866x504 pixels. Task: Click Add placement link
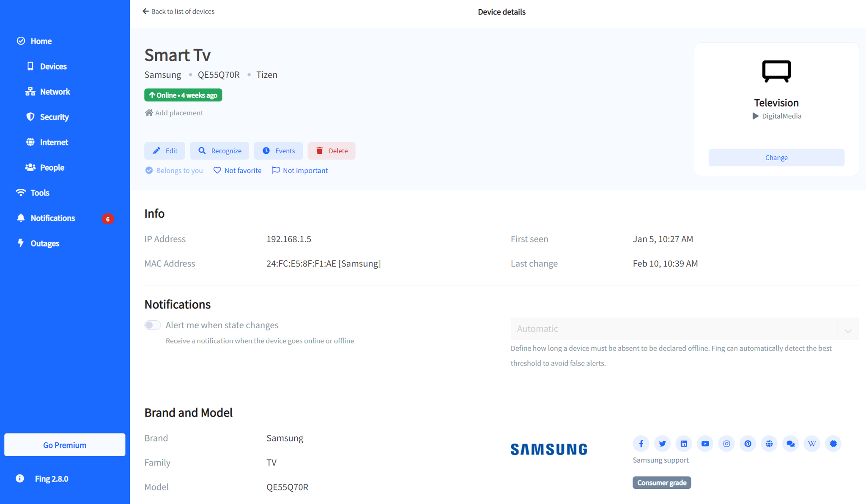coord(174,113)
